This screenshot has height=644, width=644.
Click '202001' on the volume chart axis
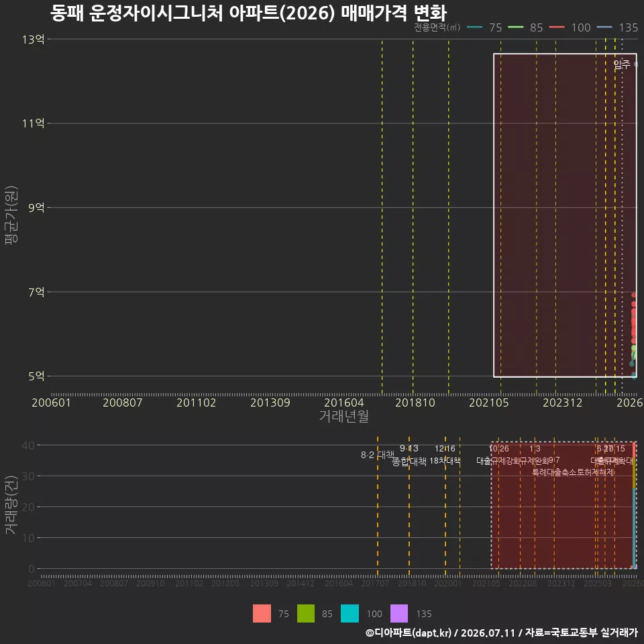click(x=447, y=583)
